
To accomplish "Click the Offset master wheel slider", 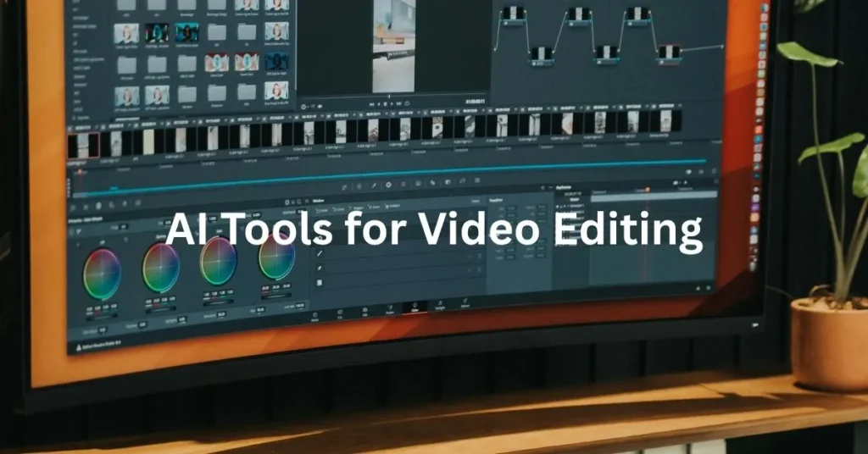I will tap(276, 295).
